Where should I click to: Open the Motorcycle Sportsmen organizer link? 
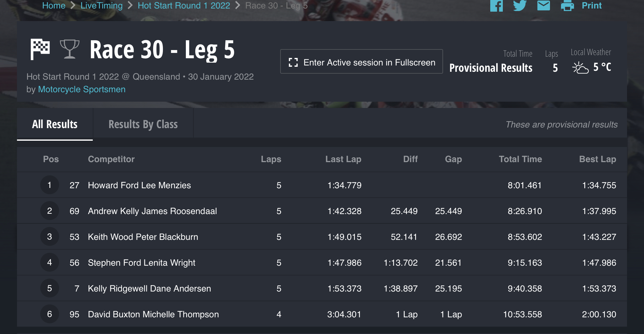(x=82, y=89)
